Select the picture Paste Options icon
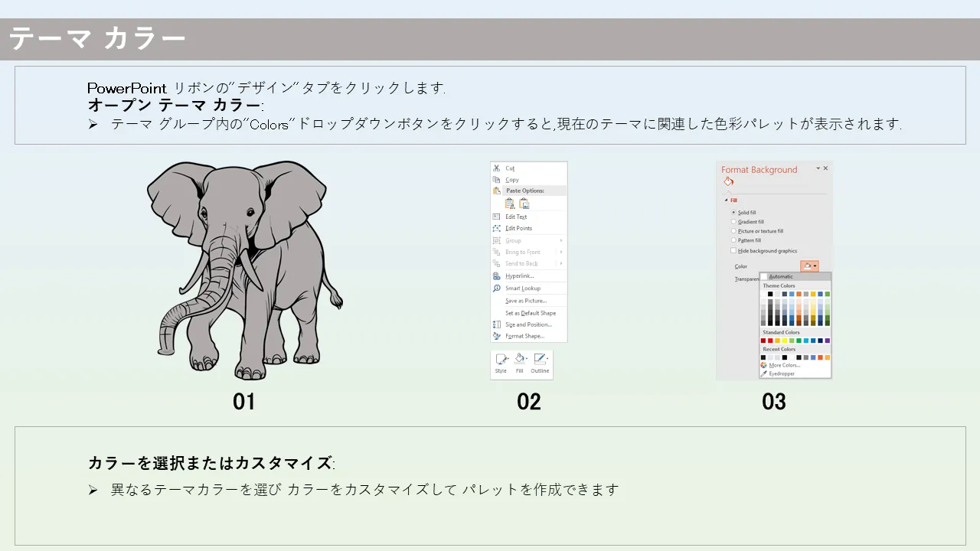 (524, 204)
